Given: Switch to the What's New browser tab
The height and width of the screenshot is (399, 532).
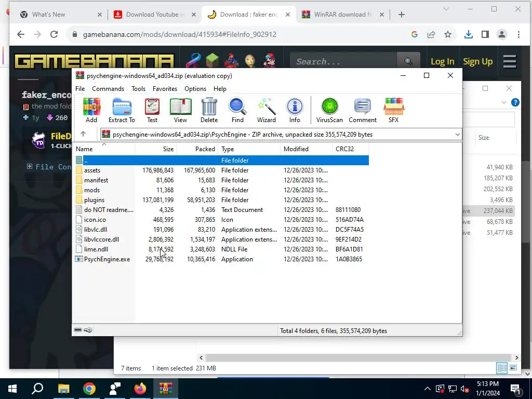Looking at the screenshot, I should (x=61, y=14).
